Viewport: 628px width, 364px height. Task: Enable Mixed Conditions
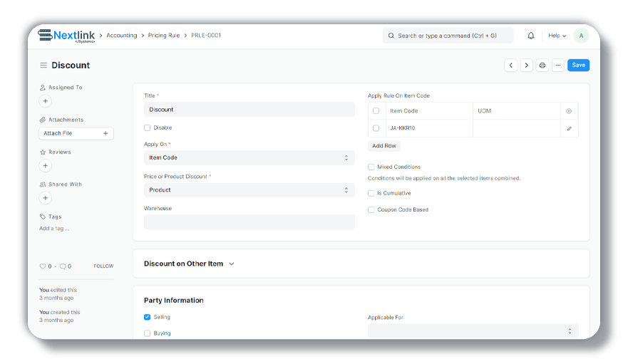click(371, 167)
